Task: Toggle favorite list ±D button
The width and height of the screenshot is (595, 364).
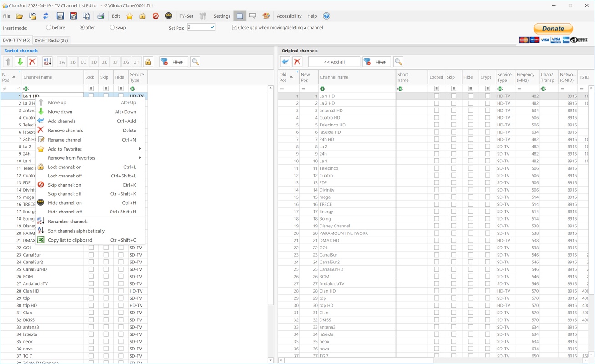Action: (x=94, y=62)
